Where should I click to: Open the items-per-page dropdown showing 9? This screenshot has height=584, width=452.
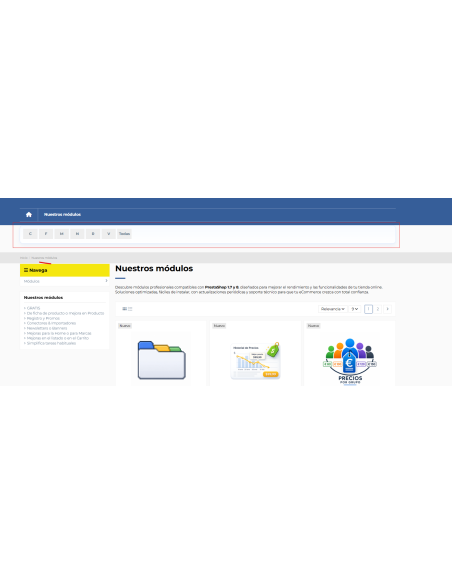(355, 309)
